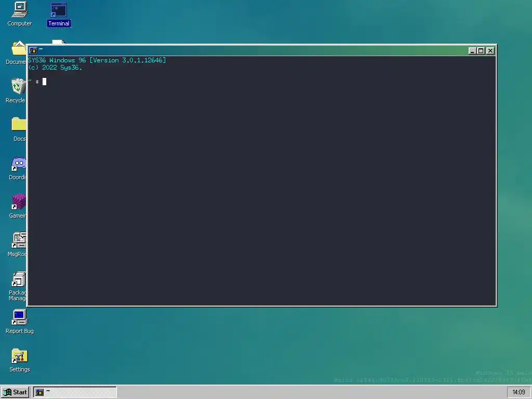Close the terminal window

pyautogui.click(x=490, y=50)
